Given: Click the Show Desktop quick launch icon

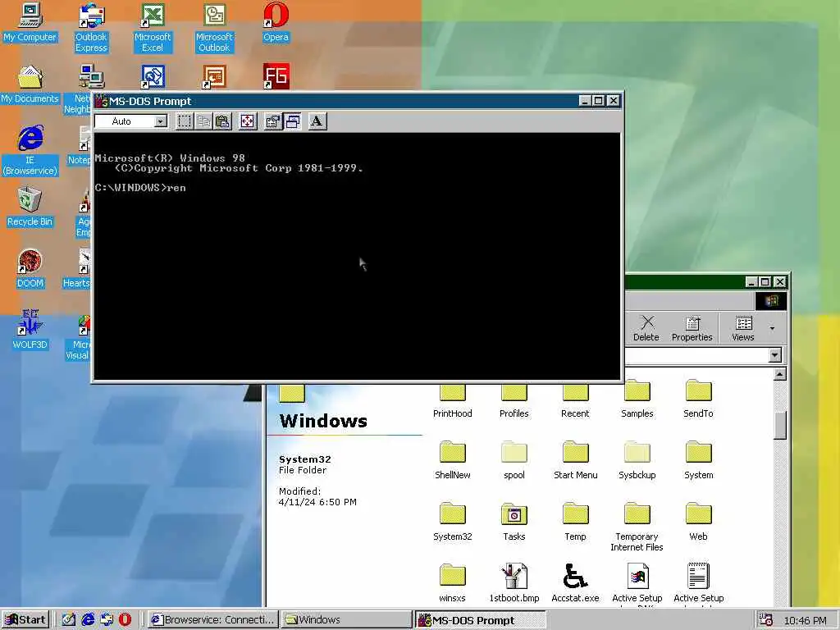Looking at the screenshot, I should [x=68, y=620].
